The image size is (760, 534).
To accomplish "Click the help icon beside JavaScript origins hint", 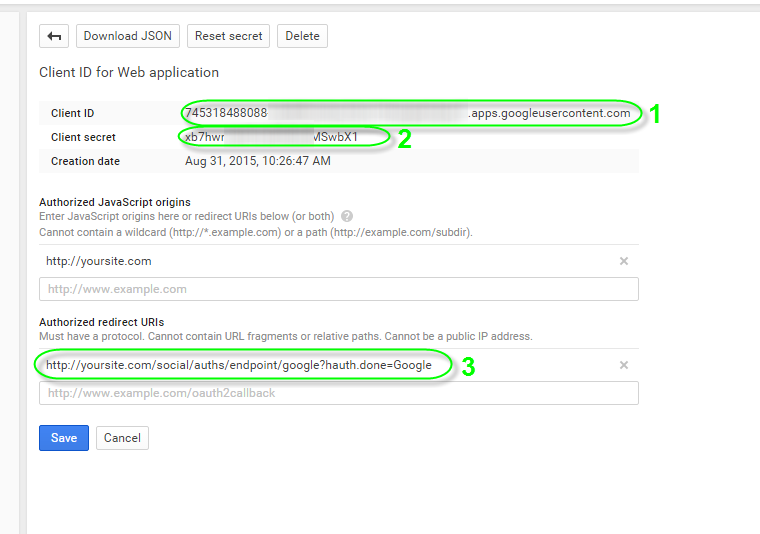I will [347, 216].
